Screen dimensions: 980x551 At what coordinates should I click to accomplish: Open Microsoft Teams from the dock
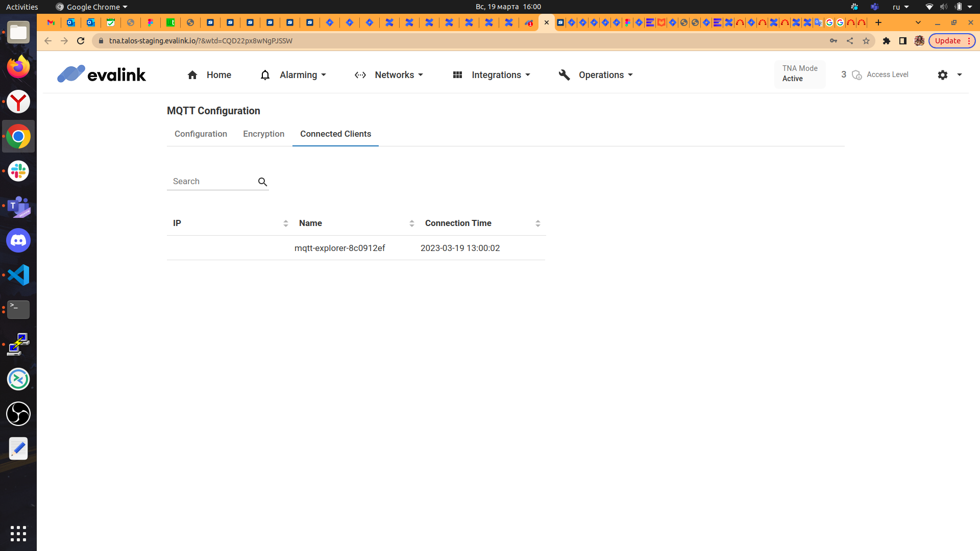18,206
